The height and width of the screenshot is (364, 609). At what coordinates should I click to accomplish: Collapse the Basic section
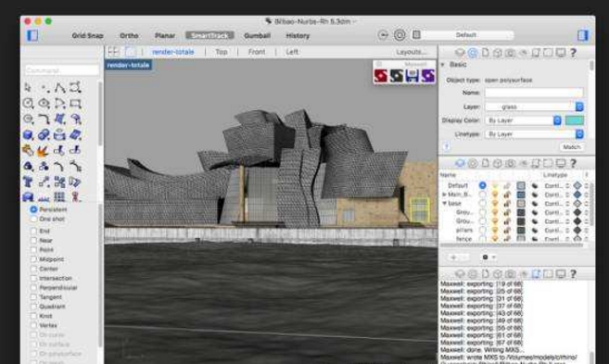(443, 65)
